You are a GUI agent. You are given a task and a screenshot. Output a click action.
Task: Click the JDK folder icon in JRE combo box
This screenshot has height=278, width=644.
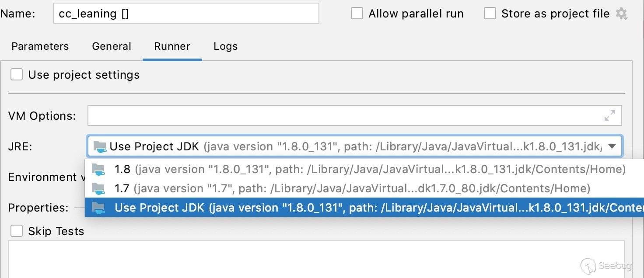100,146
